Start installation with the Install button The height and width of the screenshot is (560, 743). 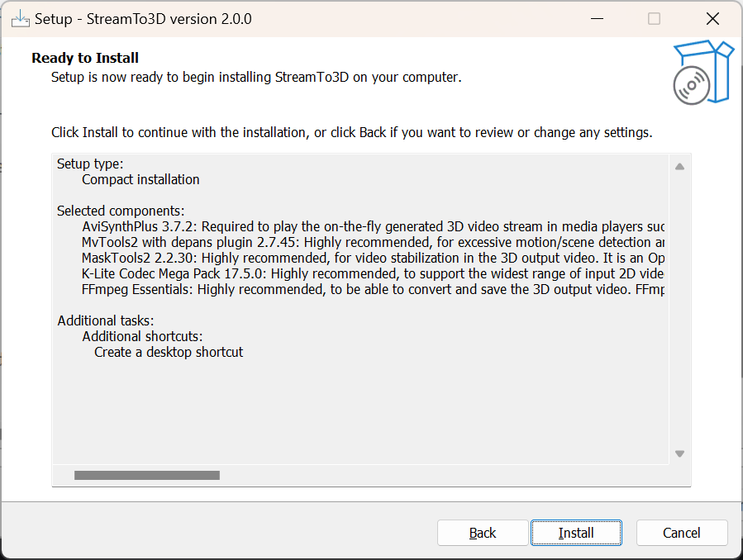576,533
